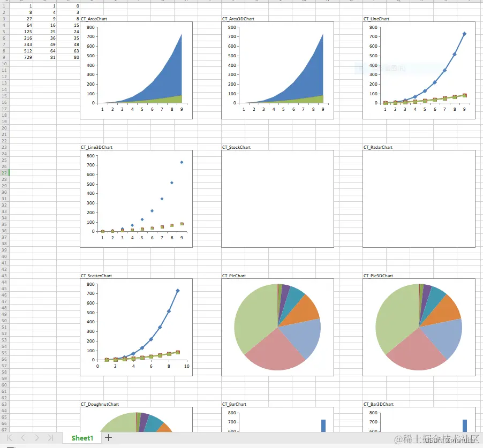
Task: Select the CT_ScatterChart chart
Action: pos(136,327)
